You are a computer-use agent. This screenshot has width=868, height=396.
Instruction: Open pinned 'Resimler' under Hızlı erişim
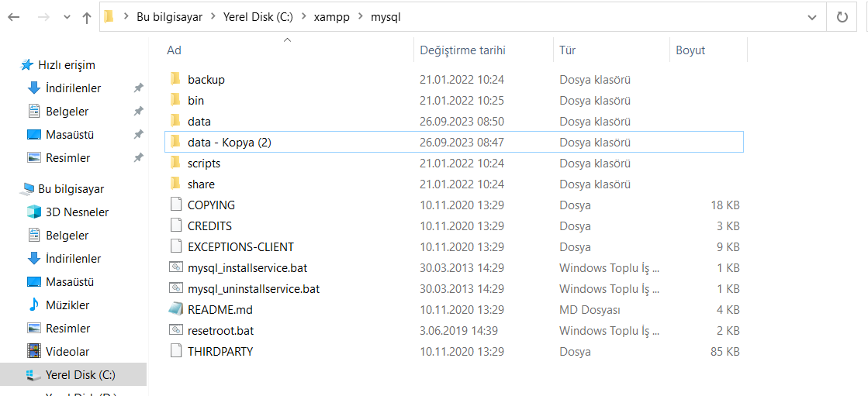67,157
